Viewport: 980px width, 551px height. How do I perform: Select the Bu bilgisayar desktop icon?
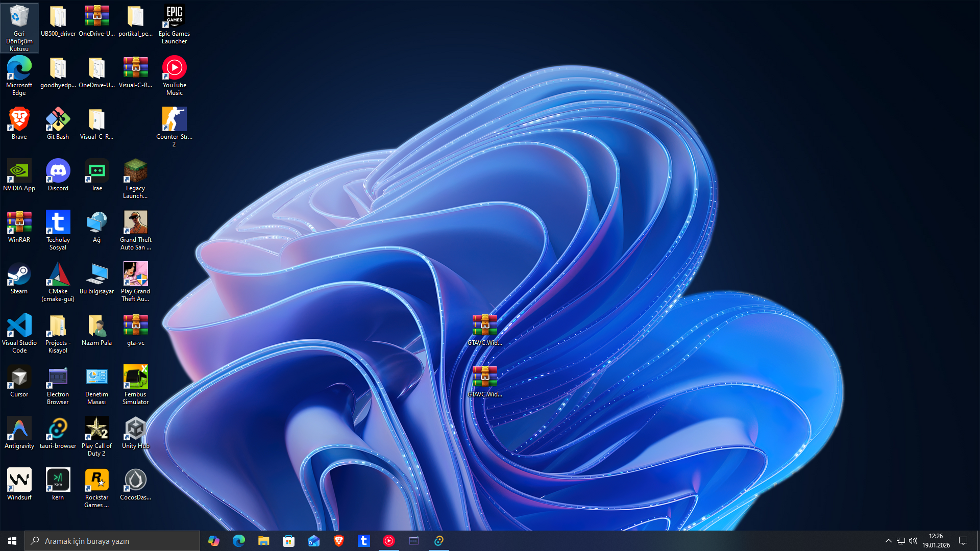coord(96,278)
